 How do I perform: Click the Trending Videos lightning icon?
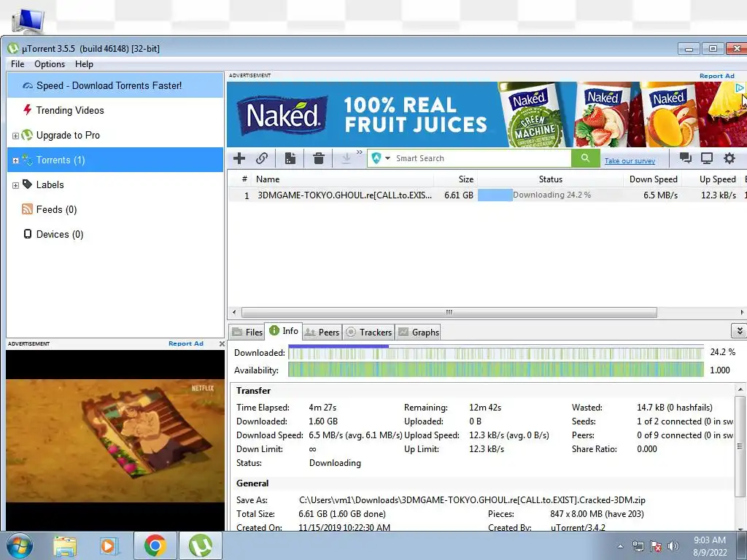point(27,110)
